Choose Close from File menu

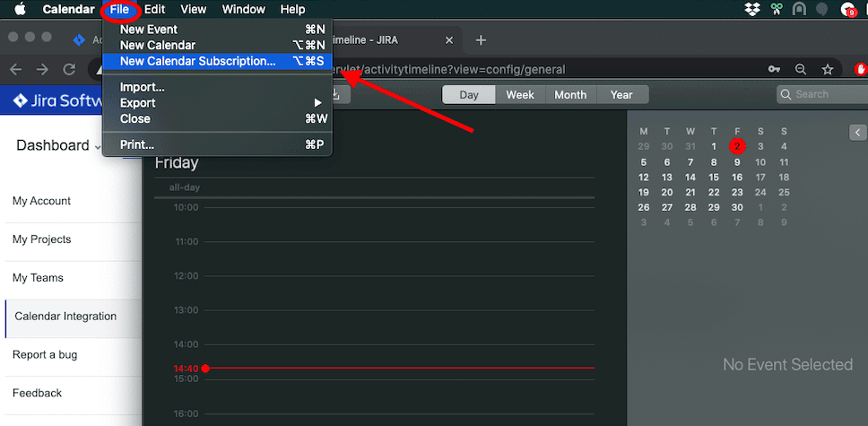coord(217,118)
